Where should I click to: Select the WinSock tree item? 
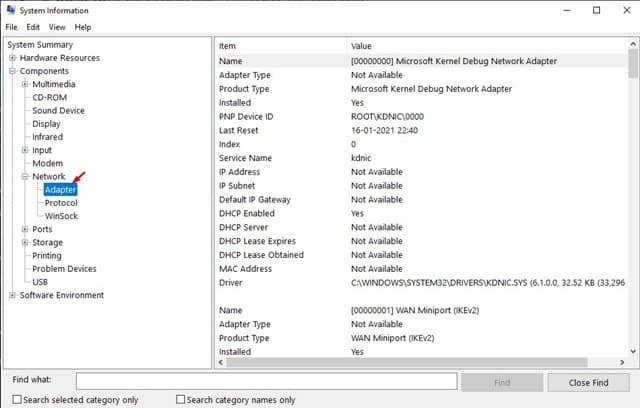61,216
